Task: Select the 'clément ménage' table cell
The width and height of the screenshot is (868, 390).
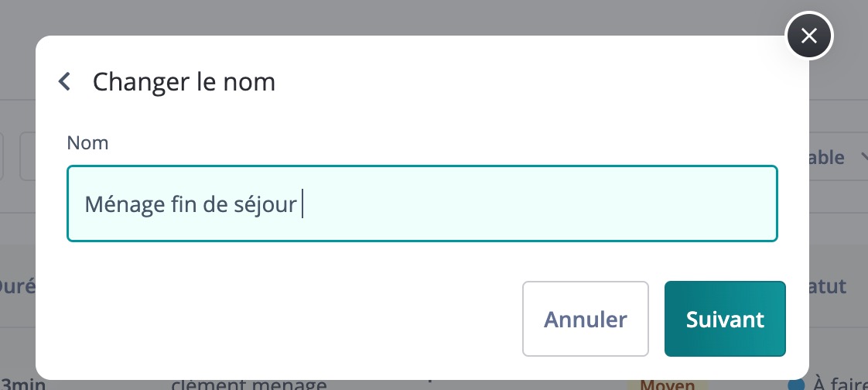Action: pyautogui.click(x=249, y=385)
